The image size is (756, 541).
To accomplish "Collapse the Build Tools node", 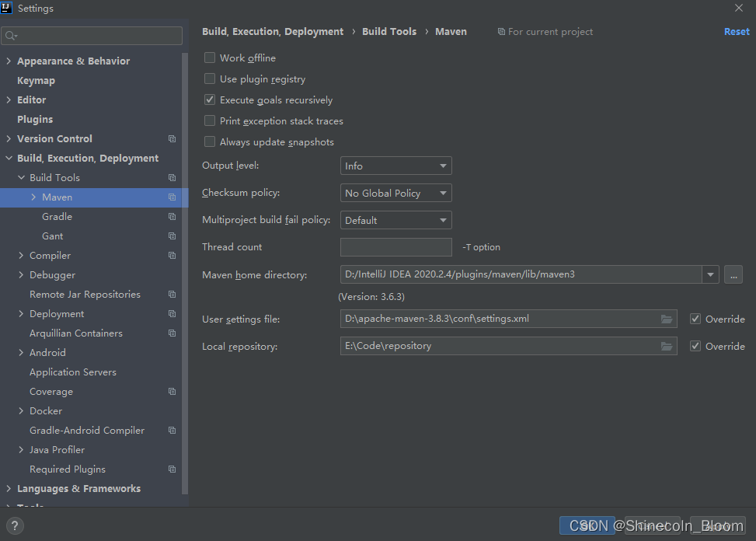I will [21, 177].
